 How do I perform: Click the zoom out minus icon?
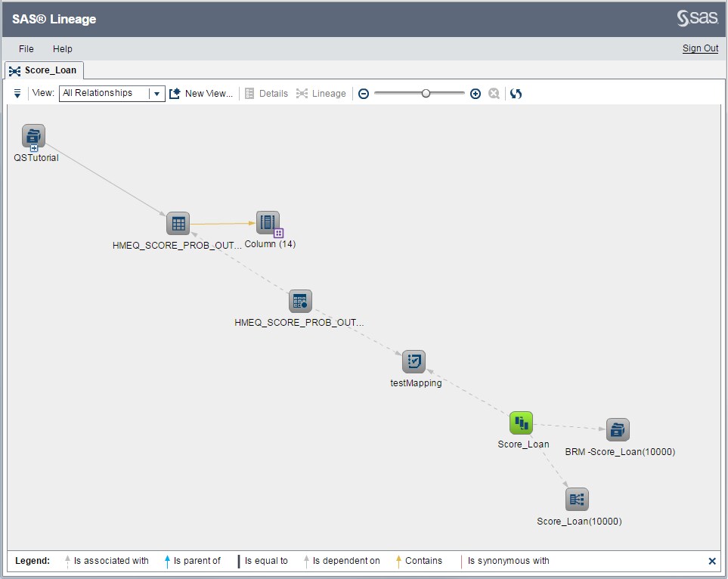364,93
